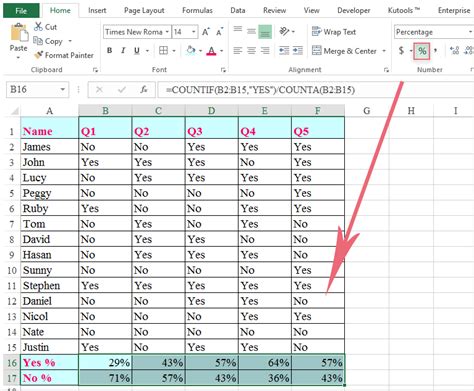
Task: Open Name Box dropdown arrow
Action: point(62,90)
